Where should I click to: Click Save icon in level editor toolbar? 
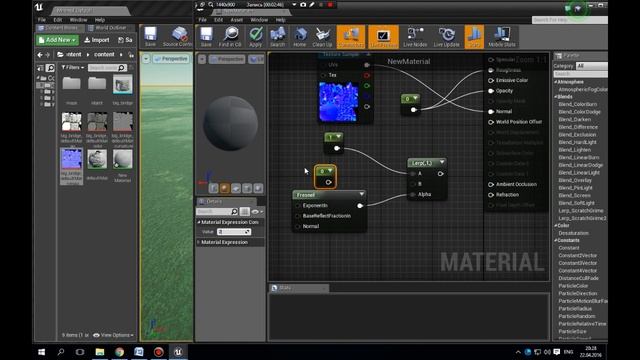(150, 37)
